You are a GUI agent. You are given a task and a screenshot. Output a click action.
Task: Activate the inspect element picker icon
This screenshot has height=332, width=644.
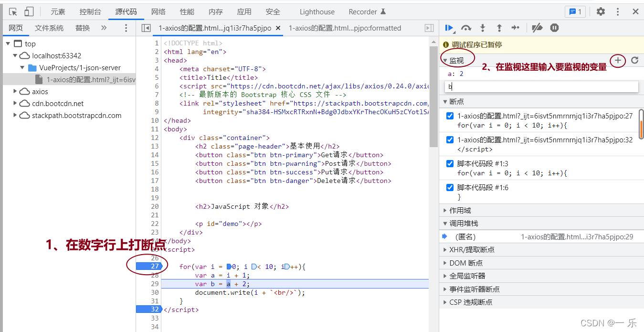(x=13, y=12)
